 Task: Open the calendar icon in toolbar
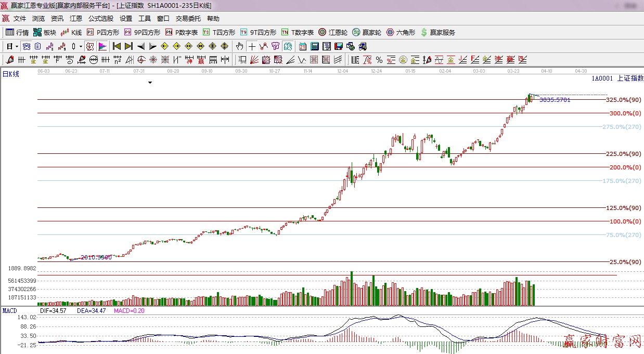[302, 46]
